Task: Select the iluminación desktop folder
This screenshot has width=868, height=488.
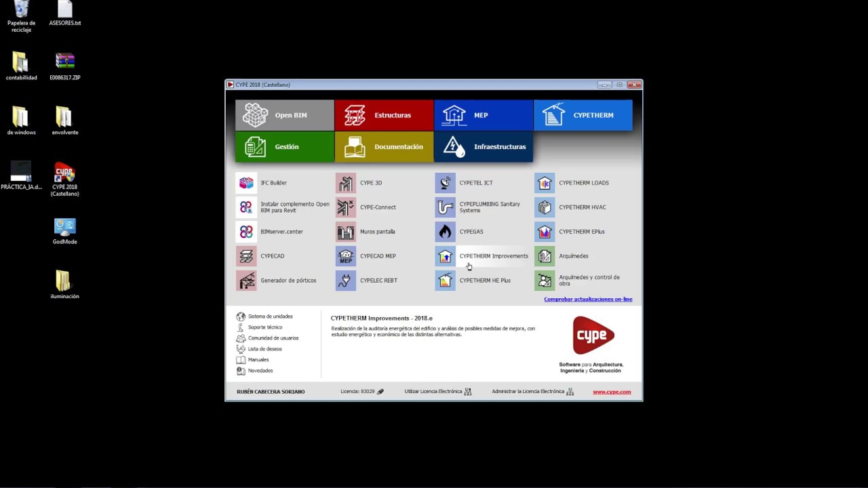Action: pyautogui.click(x=64, y=285)
